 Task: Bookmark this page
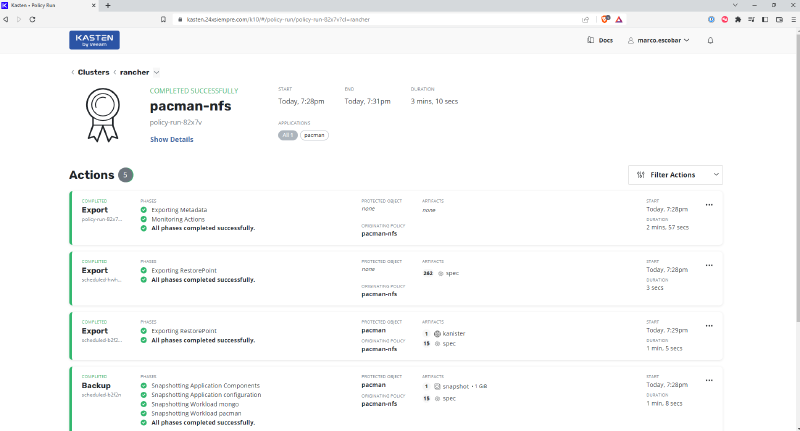pos(163,19)
